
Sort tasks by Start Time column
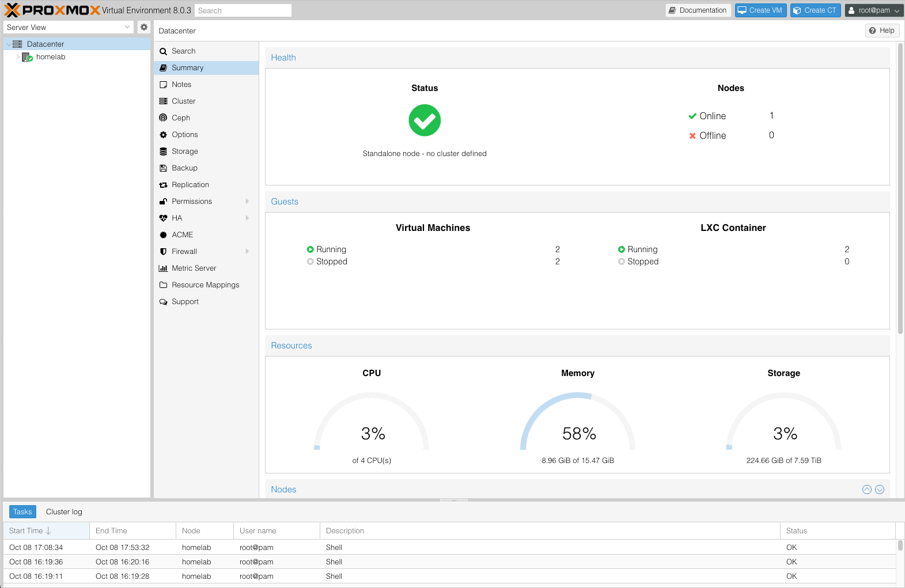point(46,531)
